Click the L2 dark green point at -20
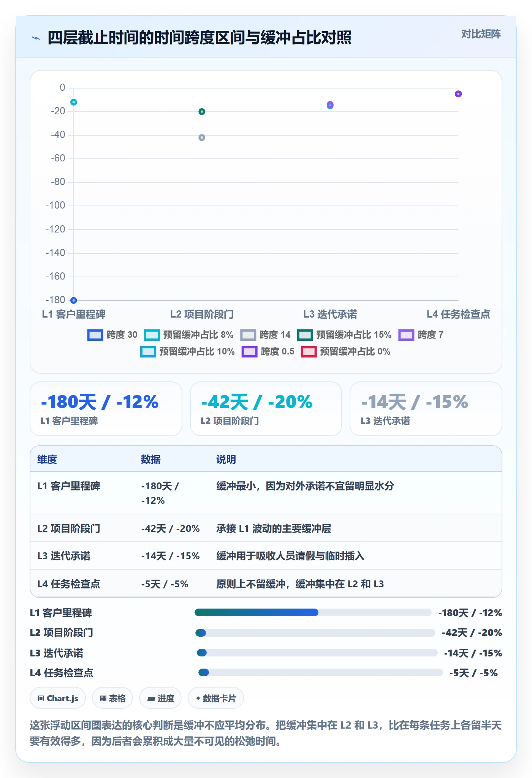Screen dimensions: 532x778 202,112
